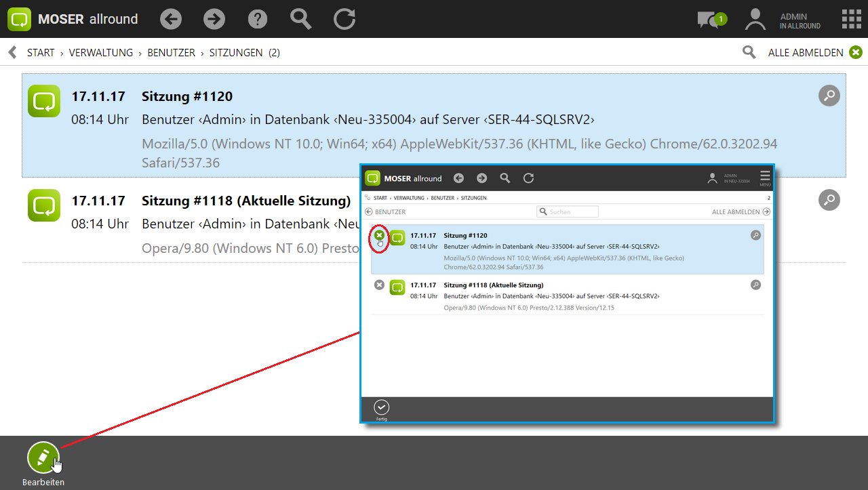Open detail magnifier for Sitzung #1120 in inset
Viewport: 868px width, 490px height.
click(755, 235)
